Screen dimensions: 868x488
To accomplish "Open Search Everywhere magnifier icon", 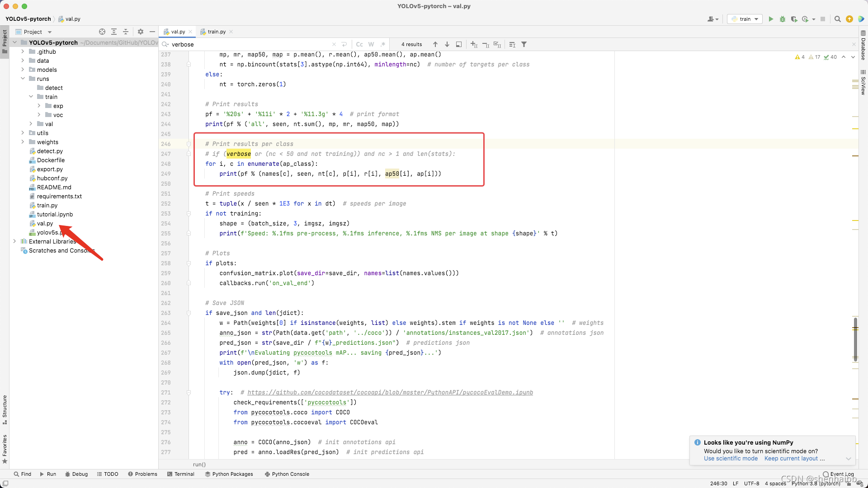I will 837,19.
